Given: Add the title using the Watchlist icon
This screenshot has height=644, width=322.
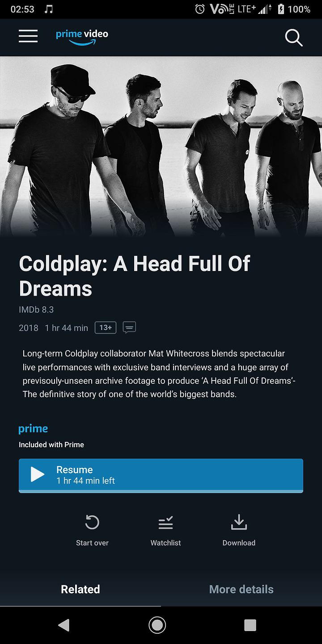Looking at the screenshot, I should click(x=165, y=522).
